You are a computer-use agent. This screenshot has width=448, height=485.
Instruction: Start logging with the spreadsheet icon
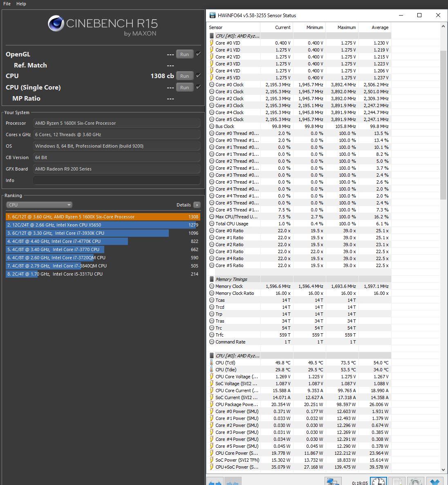pyautogui.click(x=396, y=482)
